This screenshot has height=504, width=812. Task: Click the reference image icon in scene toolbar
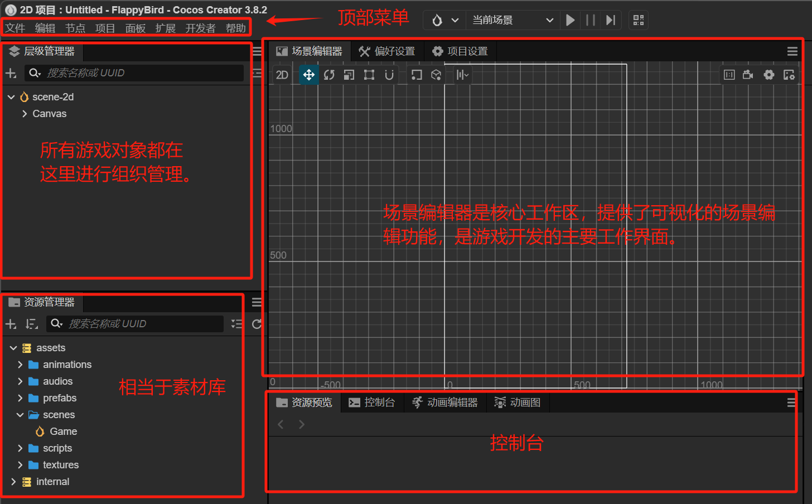click(729, 75)
